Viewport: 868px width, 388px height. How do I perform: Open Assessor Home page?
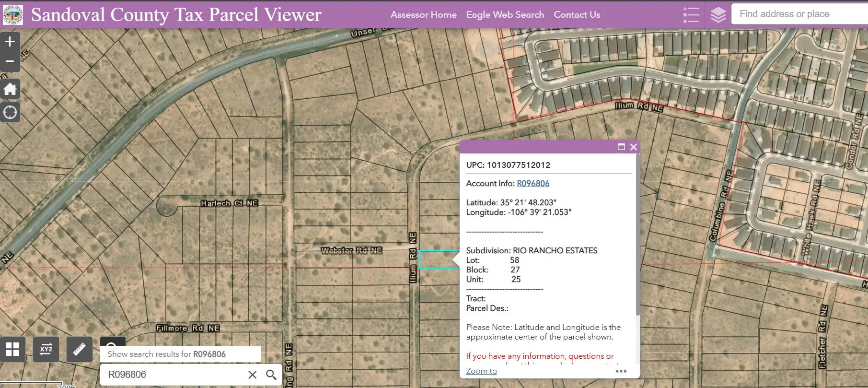point(423,15)
